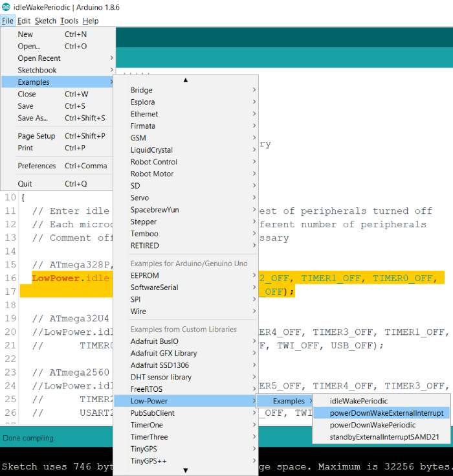This screenshot has height=476, width=453.
Task: Open the Sketch menu
Action: click(x=45, y=21)
